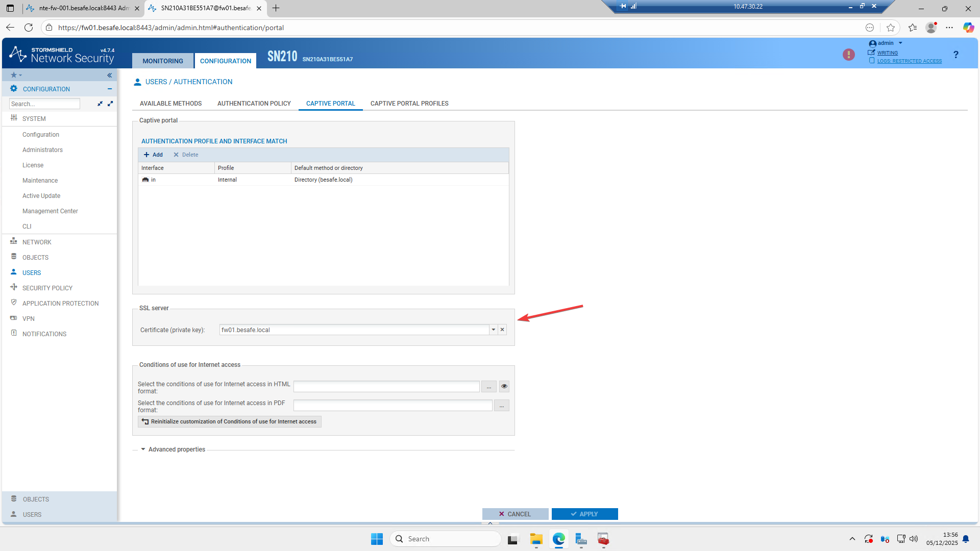This screenshot has width=980, height=551.
Task: Open the CLI page
Action: [27, 227]
